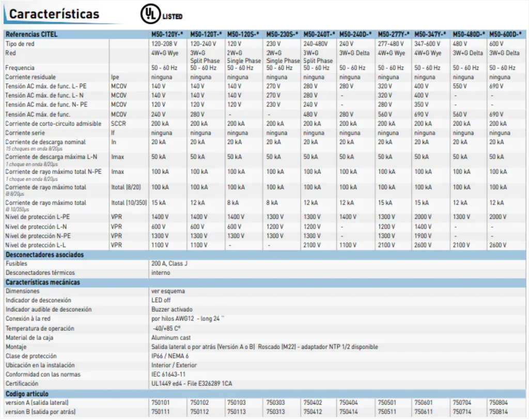Click the Desconectadores asociados section header
529x420 pixels.
44,255
